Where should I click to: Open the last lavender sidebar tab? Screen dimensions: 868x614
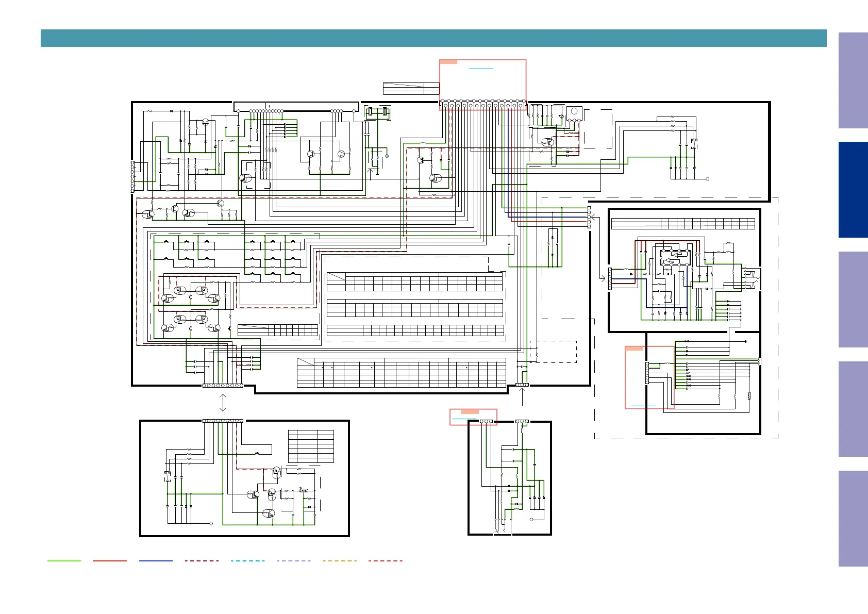point(853,519)
